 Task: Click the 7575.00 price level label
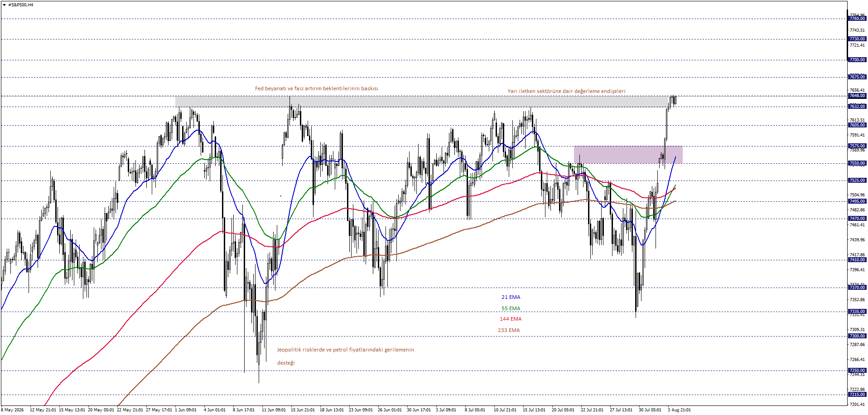(857, 146)
